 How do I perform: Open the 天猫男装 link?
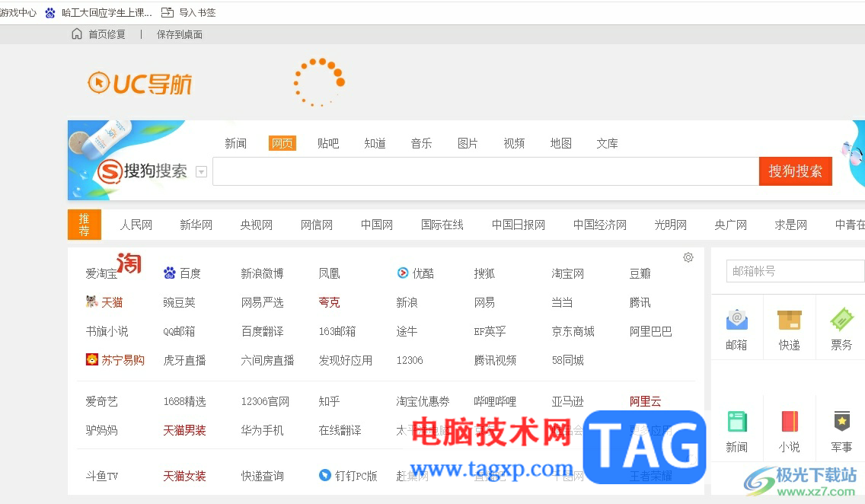(x=185, y=430)
